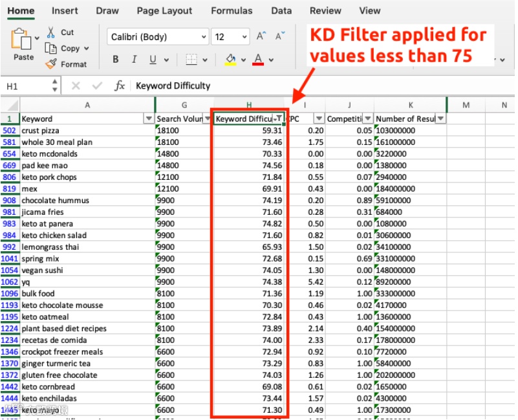518x420 pixels.
Task: Click the formula bar confirm checkmark
Action: point(97,86)
